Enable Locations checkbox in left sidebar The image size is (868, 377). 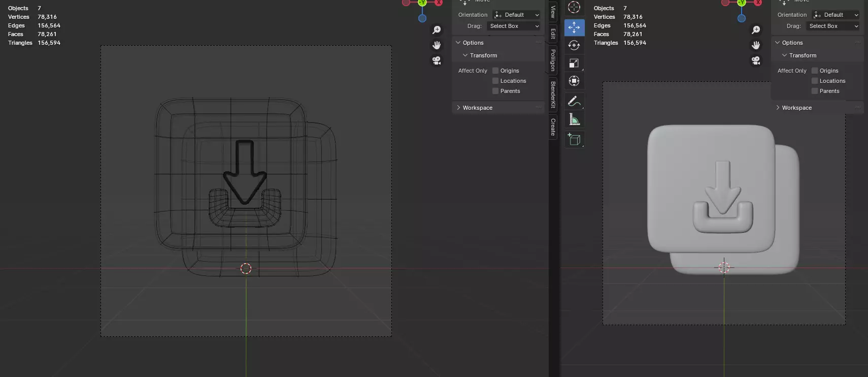click(x=495, y=81)
